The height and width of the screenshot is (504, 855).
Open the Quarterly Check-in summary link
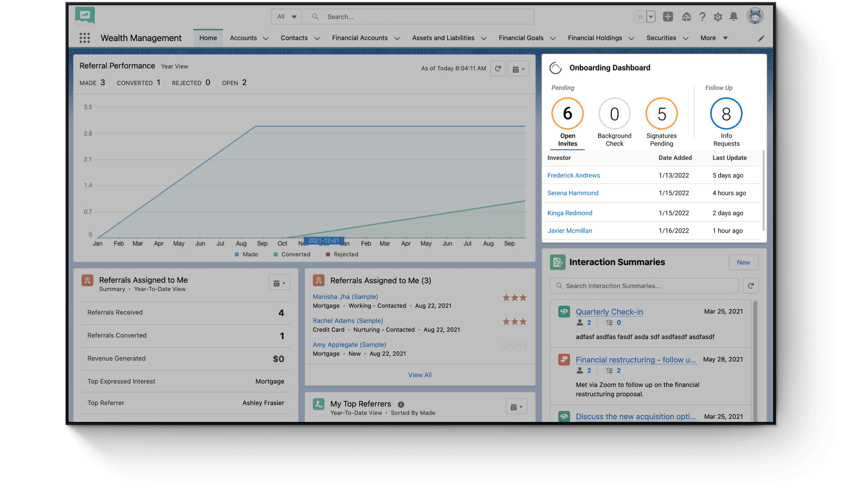pos(609,311)
